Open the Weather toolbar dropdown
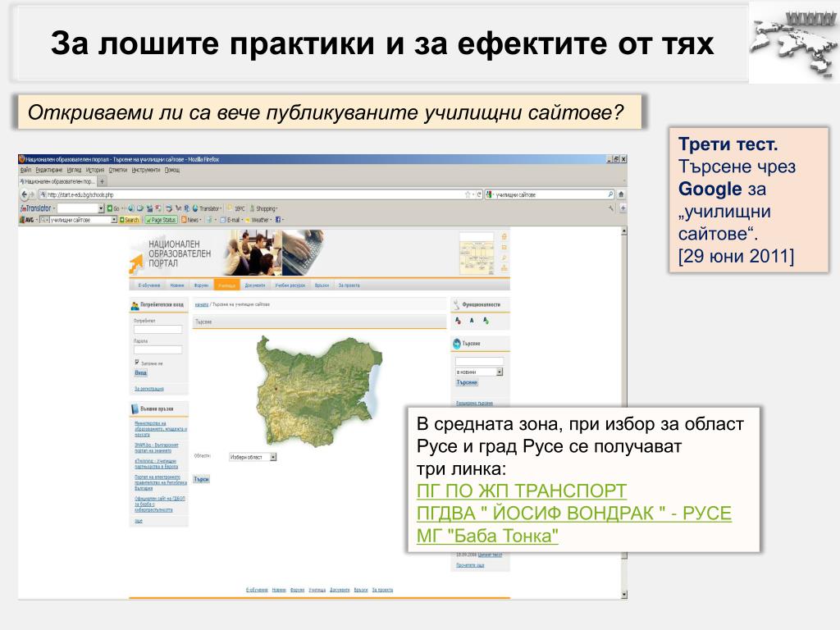This screenshot has width=840, height=630. click(x=258, y=220)
